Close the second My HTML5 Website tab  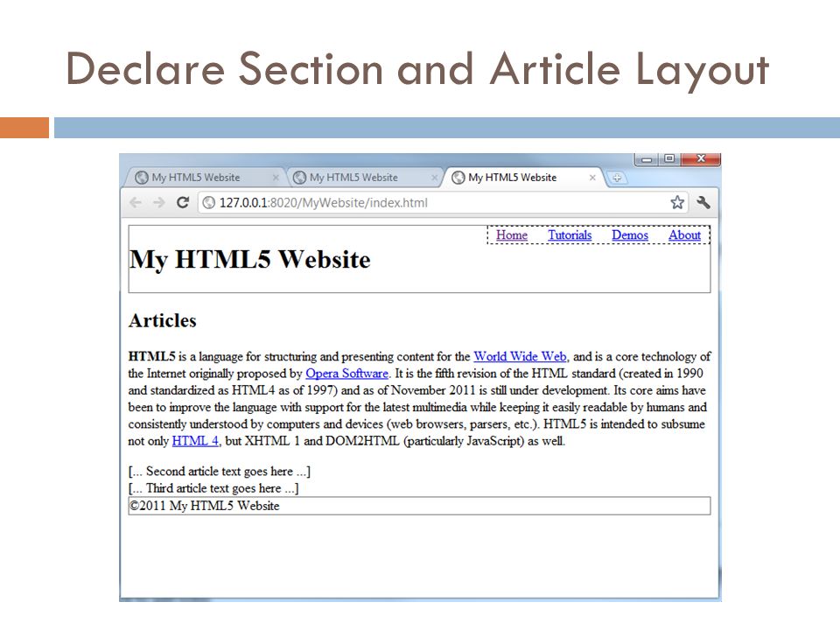tap(434, 178)
